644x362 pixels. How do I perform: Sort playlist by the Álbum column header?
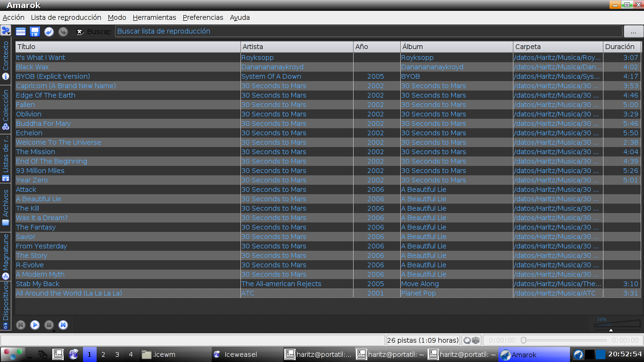click(456, 47)
